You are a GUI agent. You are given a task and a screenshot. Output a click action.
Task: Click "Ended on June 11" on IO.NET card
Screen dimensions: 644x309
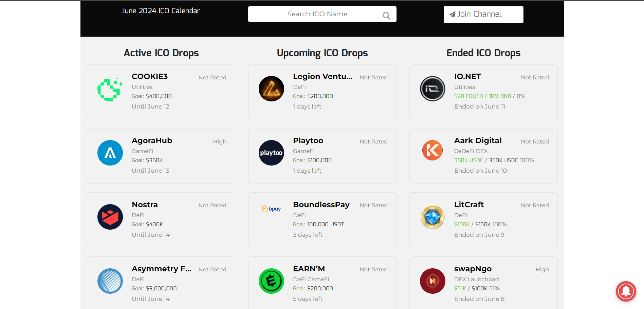click(x=480, y=107)
